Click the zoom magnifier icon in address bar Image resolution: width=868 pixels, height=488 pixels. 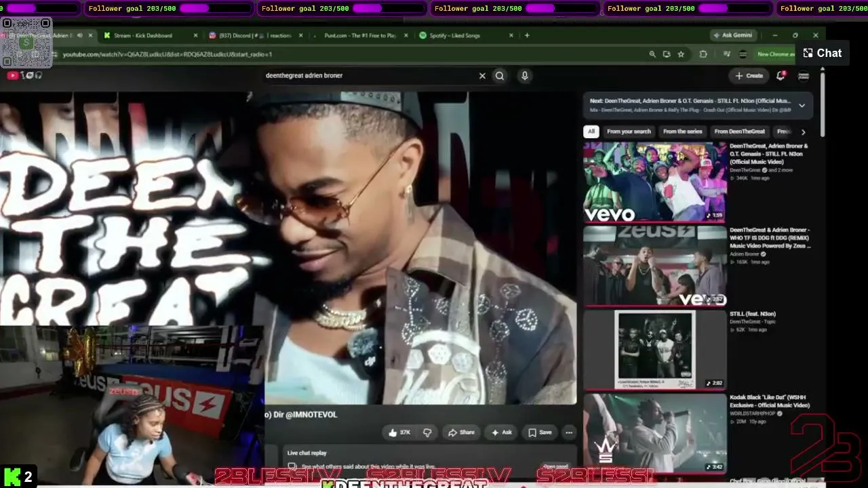pyautogui.click(x=652, y=54)
